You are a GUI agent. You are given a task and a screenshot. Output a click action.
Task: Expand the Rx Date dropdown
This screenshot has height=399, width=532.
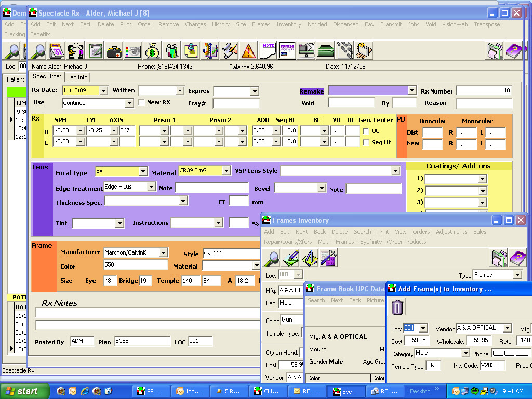coord(103,90)
